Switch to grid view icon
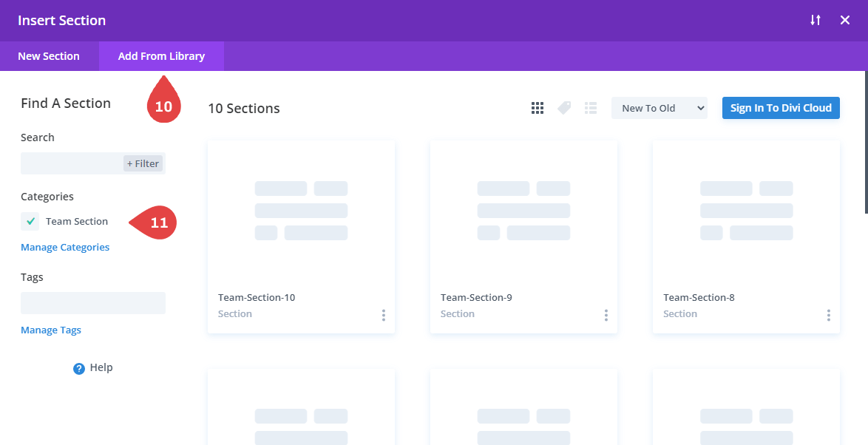 [x=537, y=108]
